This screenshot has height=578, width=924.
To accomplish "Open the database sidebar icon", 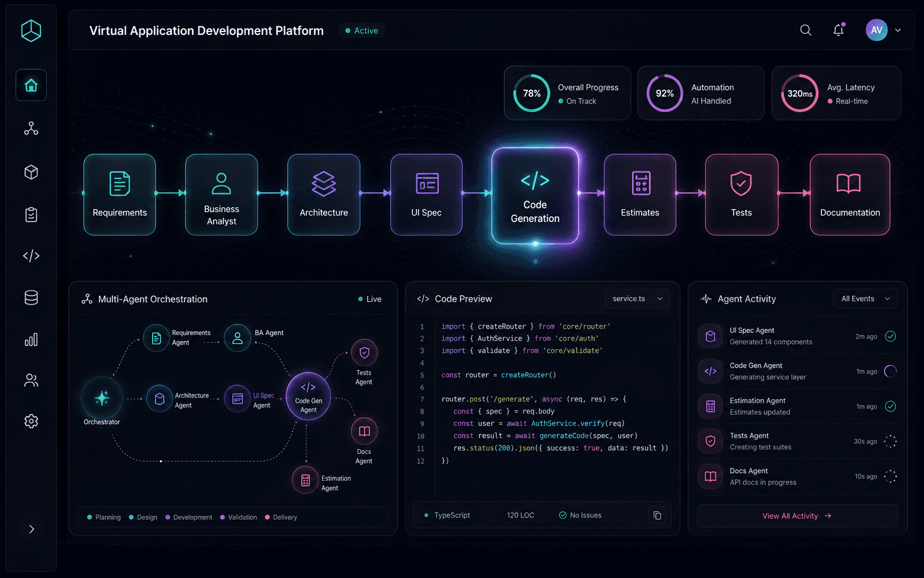I will pyautogui.click(x=31, y=298).
